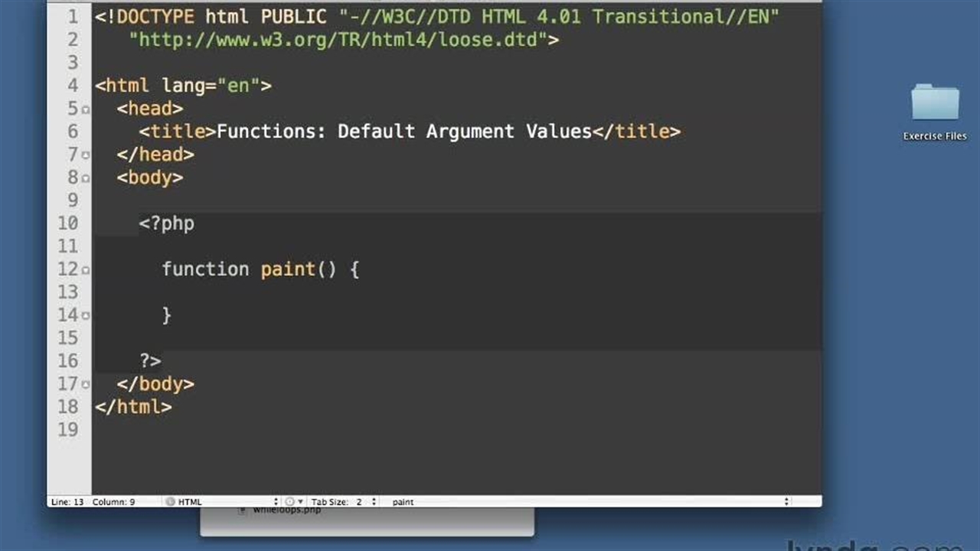This screenshot has width=980, height=551.
Task: Collapse the paint function fold on line 12
Action: (x=86, y=270)
